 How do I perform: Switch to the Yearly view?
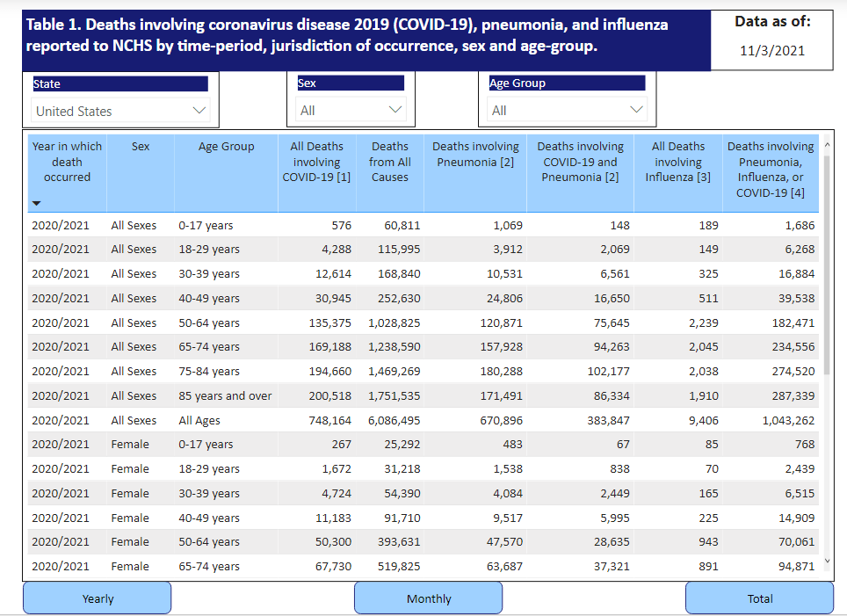pos(98,598)
